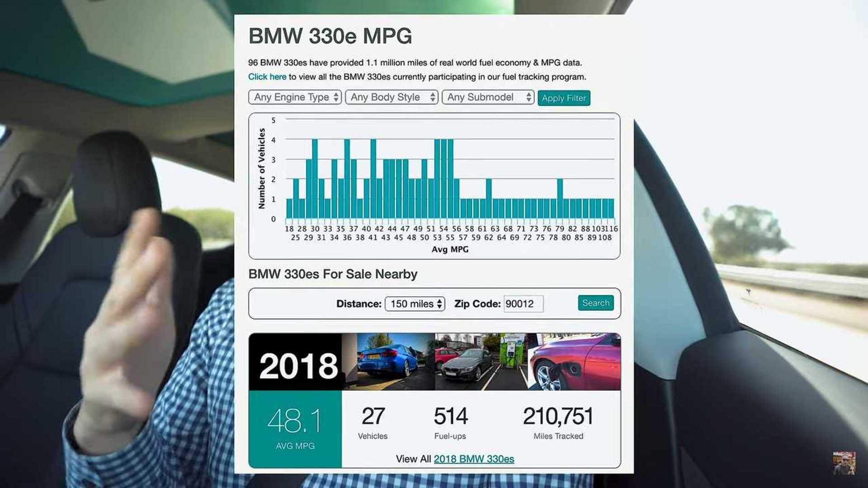Click the Zip Code input field
The image size is (868, 488).
523,304
